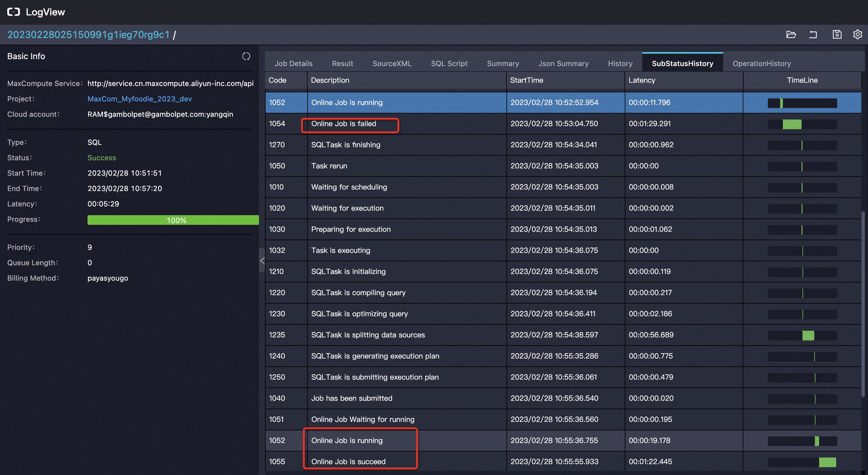Viewport: 868px width, 475px height.
Task: Click the Description column header
Action: pyautogui.click(x=407, y=80)
